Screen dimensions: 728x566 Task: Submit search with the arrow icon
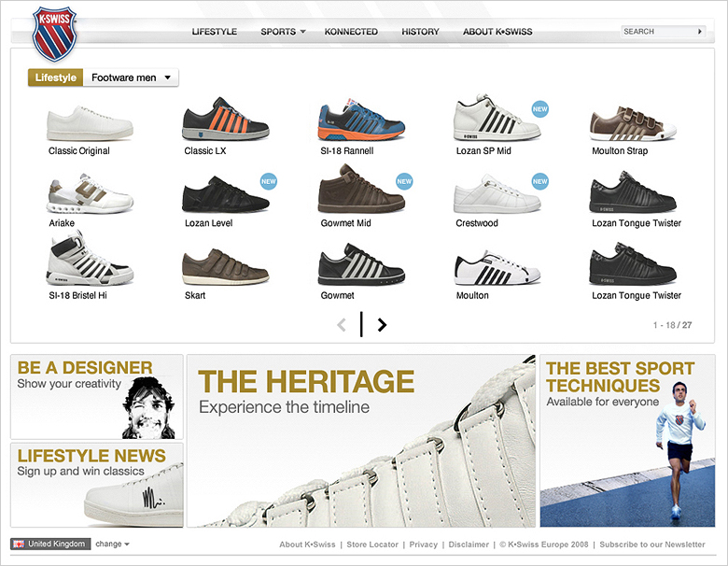pyautogui.click(x=700, y=31)
